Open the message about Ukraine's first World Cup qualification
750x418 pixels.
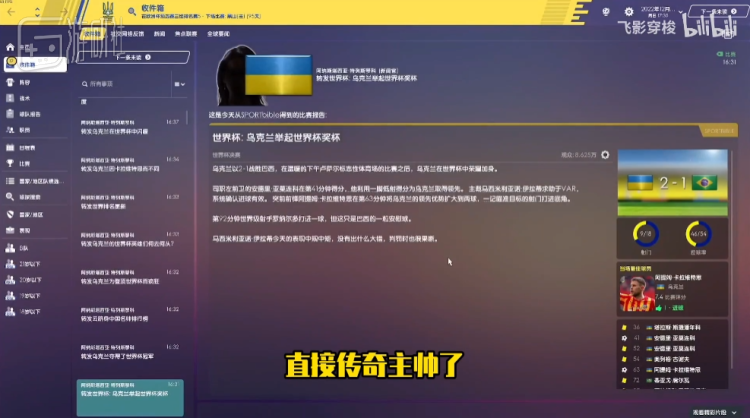(x=130, y=277)
